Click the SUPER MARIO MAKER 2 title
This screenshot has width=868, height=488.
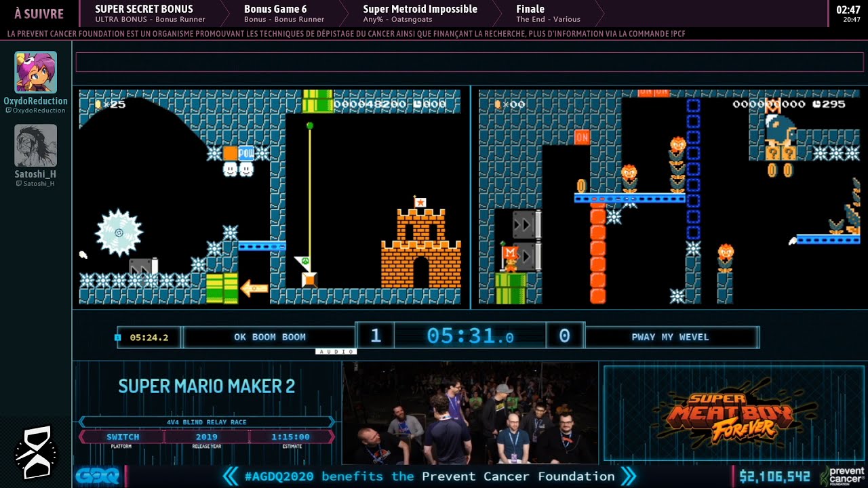[x=207, y=386]
